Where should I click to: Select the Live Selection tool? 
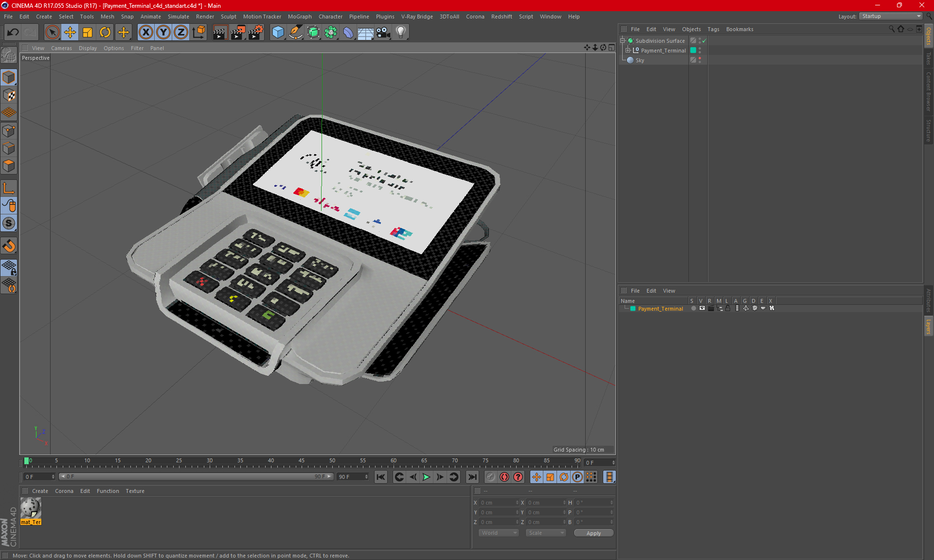click(52, 32)
